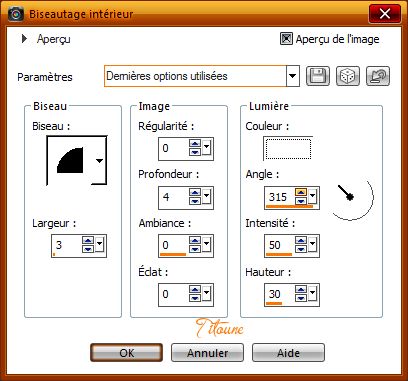
Task: Open the Hauteur slider dropdown
Action: click(x=312, y=293)
